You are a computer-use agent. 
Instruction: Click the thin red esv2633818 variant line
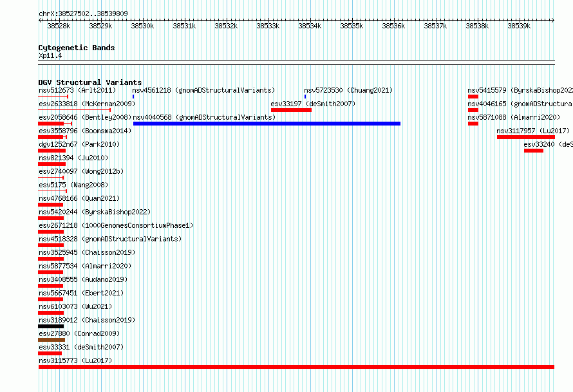[x=74, y=110]
